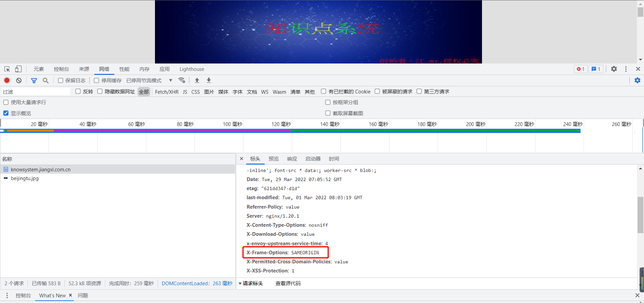Screen dimensions: 644x303
Task: Click the DOMContentLoaded 263 毫秒 link
Action: [197, 283]
